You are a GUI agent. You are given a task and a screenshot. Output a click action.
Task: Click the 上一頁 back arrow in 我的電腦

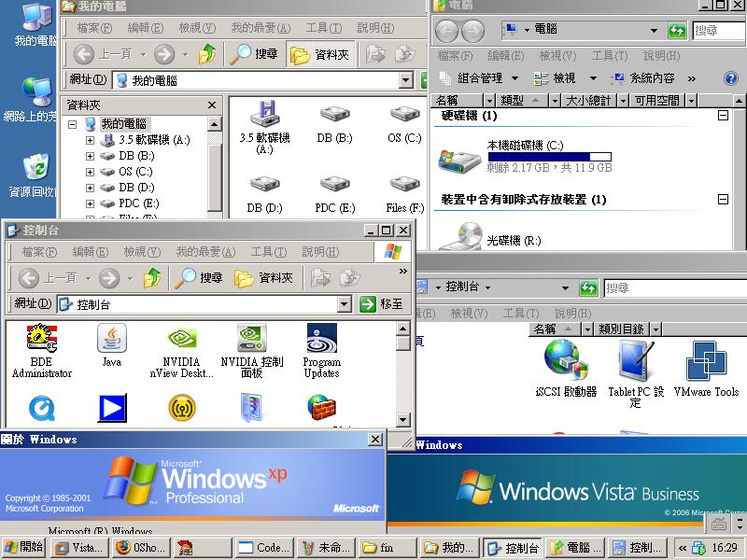point(84,54)
